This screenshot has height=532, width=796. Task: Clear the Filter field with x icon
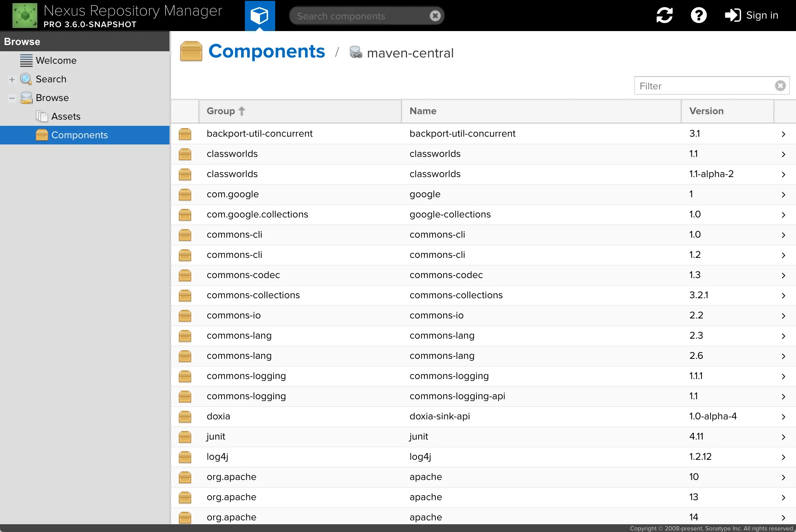[780, 86]
